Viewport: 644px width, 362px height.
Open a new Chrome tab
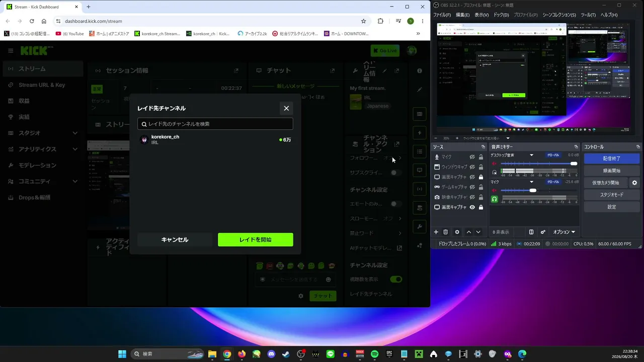(x=88, y=7)
